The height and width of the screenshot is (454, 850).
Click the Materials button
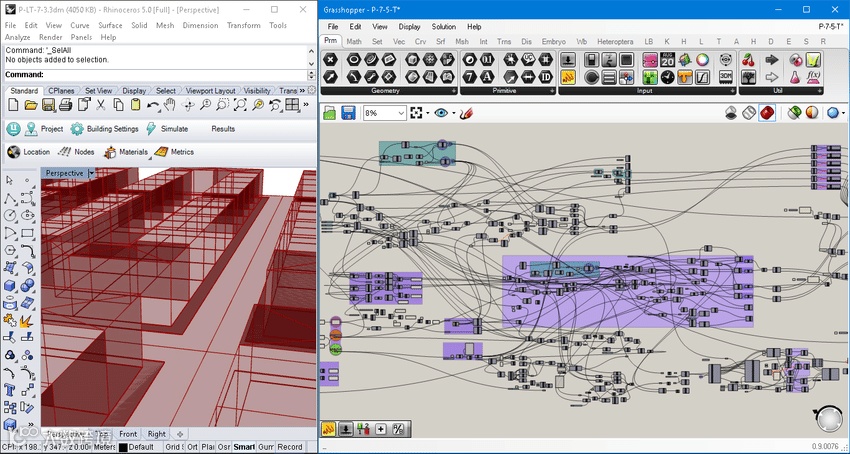(126, 152)
